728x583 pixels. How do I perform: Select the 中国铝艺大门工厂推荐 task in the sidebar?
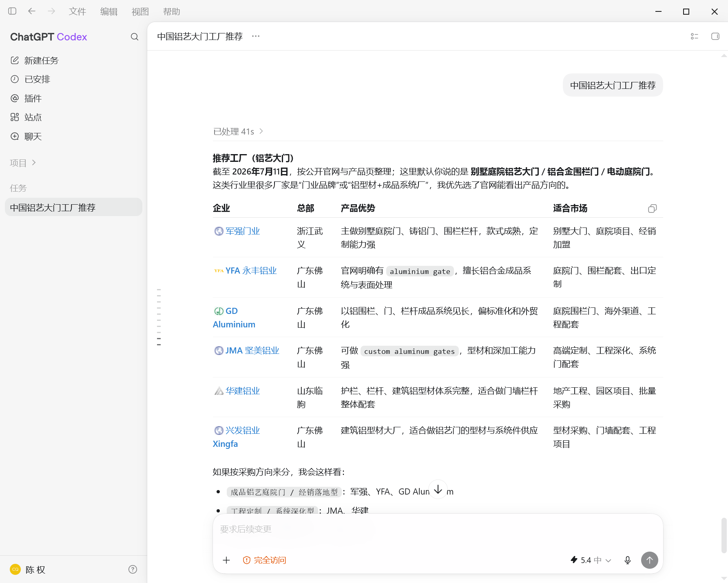pyautogui.click(x=73, y=208)
